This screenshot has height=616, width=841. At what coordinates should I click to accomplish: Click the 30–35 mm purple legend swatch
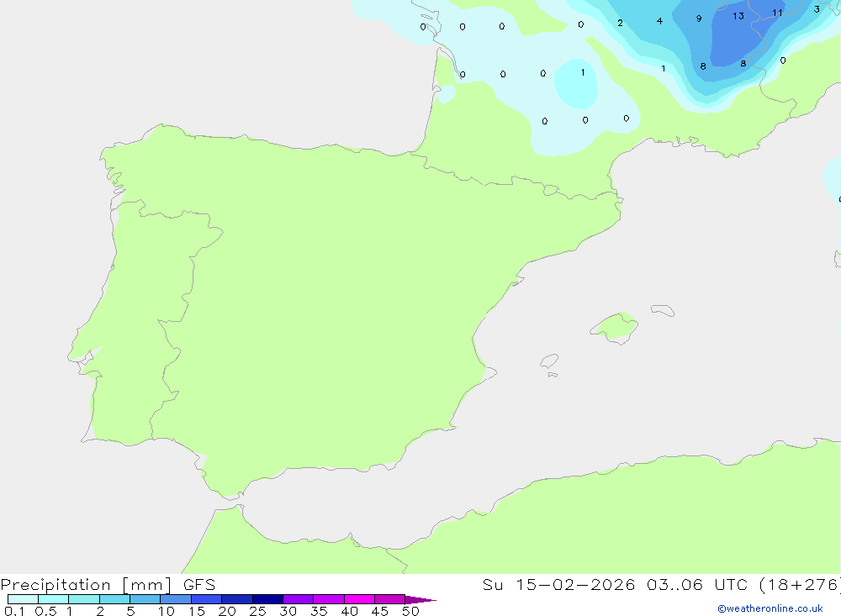(298, 599)
